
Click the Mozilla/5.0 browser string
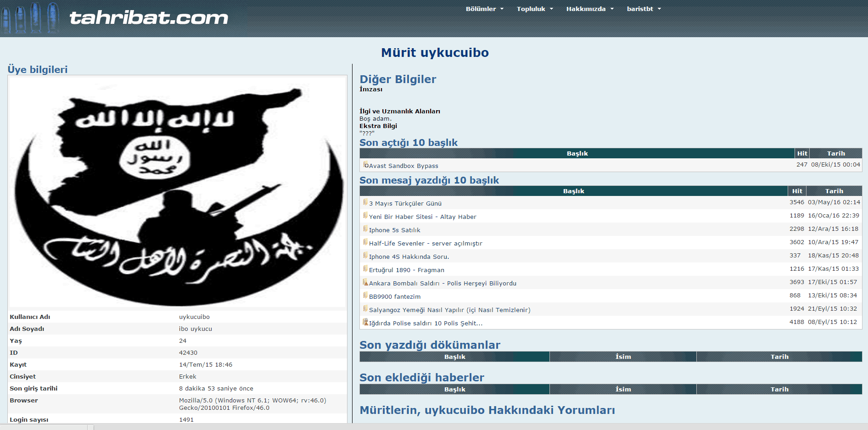(252, 404)
